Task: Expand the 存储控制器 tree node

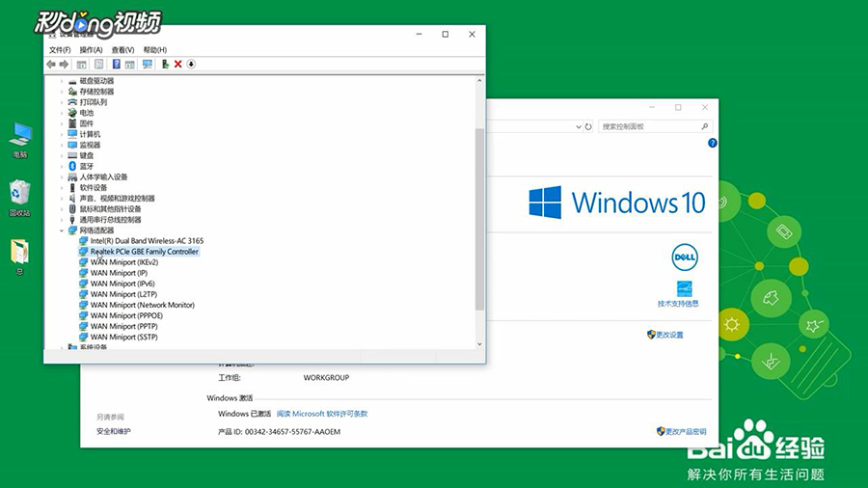Action: click(x=62, y=92)
